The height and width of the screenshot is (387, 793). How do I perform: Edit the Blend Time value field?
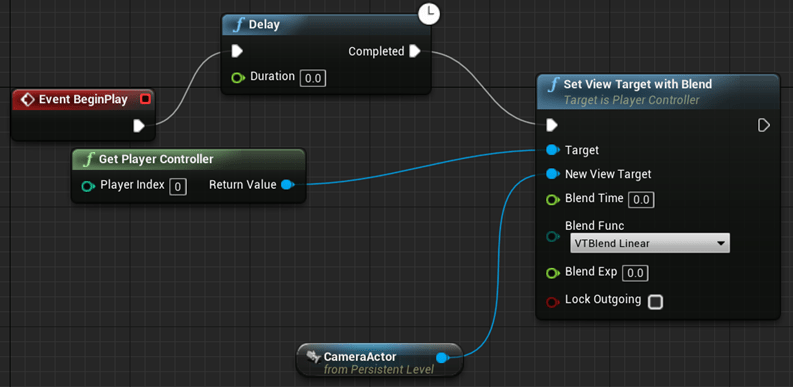point(641,200)
